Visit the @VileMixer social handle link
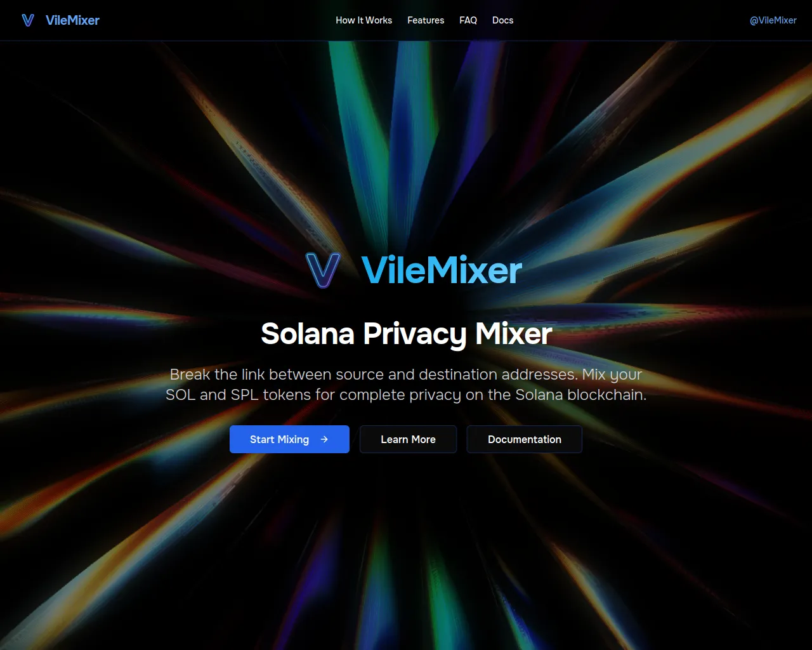Screen dimensions: 812x650 tap(773, 20)
